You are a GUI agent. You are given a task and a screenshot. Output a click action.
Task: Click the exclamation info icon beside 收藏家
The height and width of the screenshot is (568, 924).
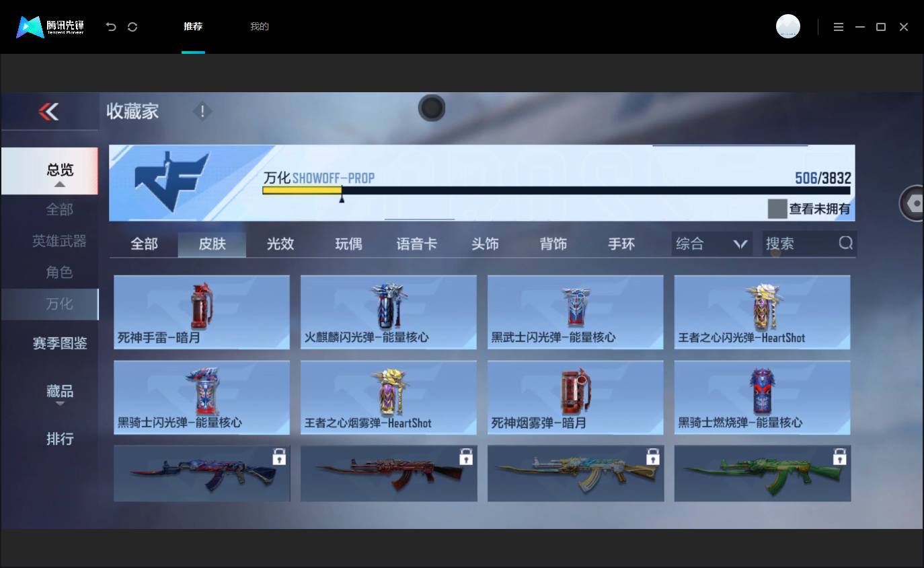point(202,111)
